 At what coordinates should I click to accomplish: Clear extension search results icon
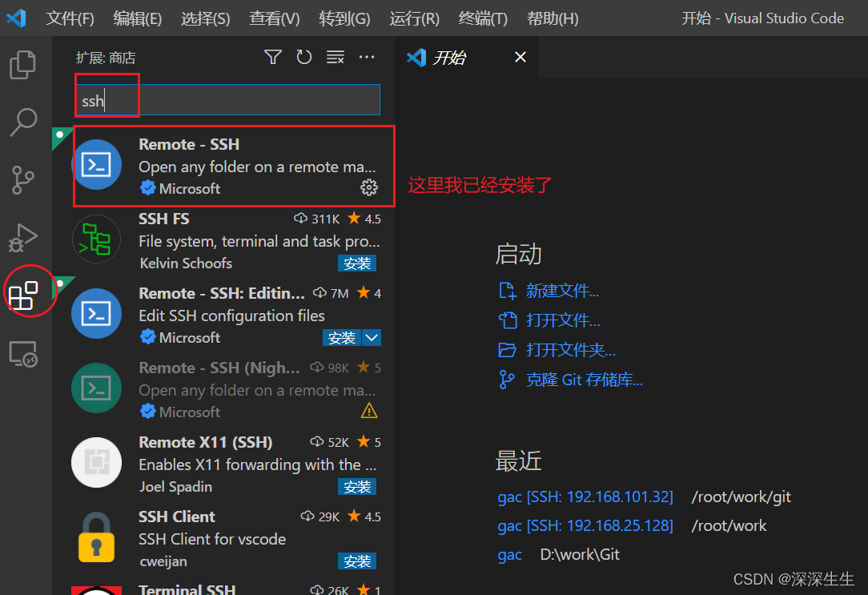(336, 57)
